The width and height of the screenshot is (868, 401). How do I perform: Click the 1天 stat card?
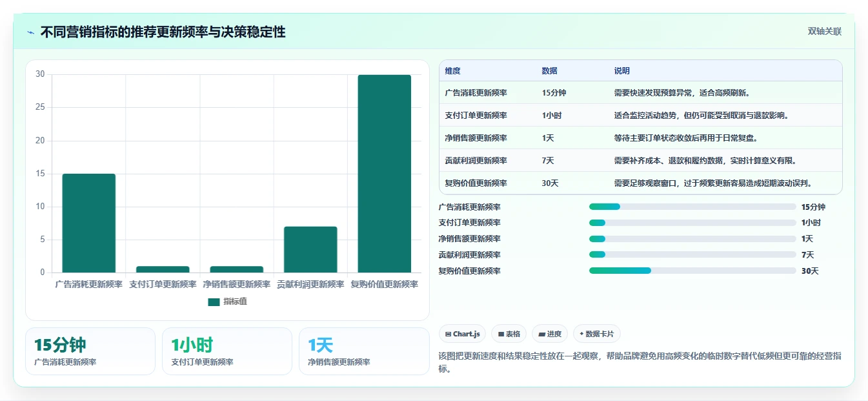[364, 351]
